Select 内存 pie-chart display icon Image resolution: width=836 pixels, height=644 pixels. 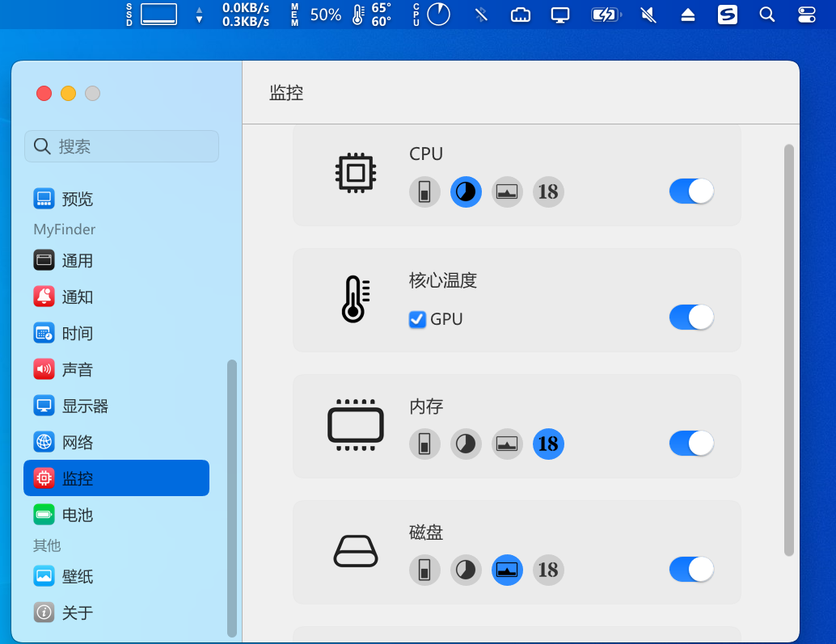pos(466,444)
